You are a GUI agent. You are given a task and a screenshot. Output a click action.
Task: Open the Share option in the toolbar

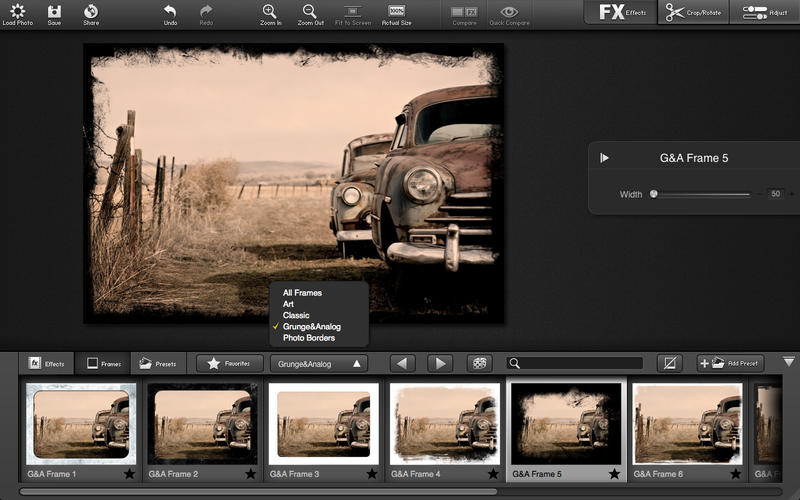91,11
